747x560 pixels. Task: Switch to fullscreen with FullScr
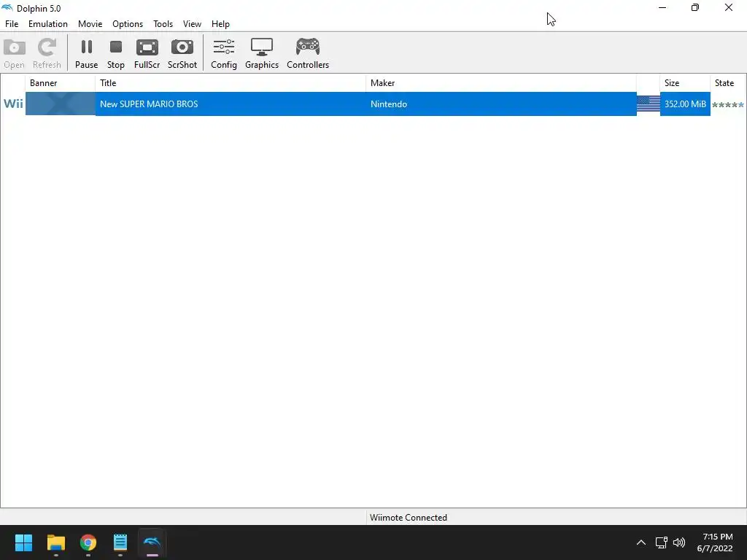click(x=147, y=53)
